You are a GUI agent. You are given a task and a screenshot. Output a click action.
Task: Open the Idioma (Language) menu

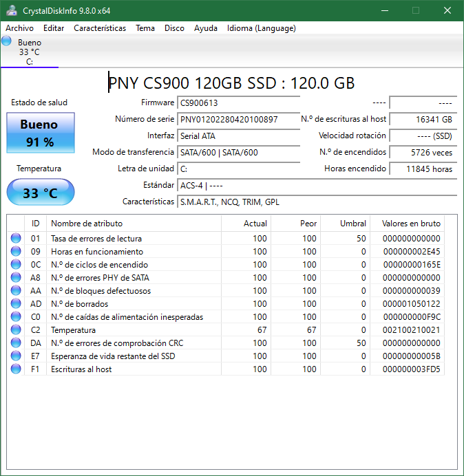coord(261,28)
